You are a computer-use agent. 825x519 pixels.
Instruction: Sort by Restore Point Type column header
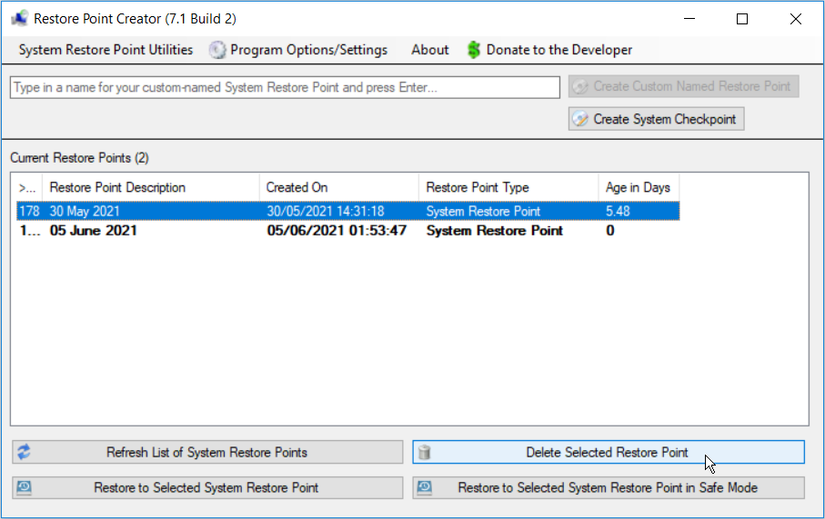[508, 187]
